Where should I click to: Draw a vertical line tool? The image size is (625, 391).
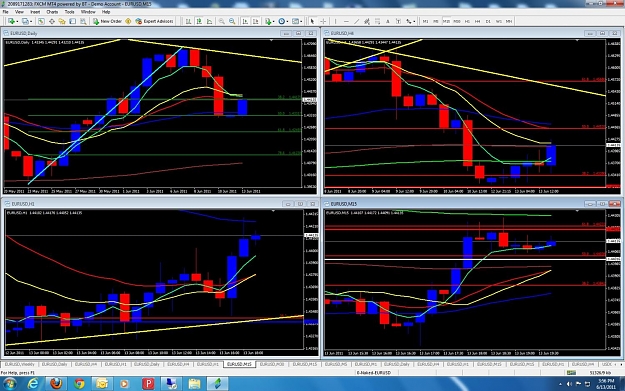tap(335, 21)
